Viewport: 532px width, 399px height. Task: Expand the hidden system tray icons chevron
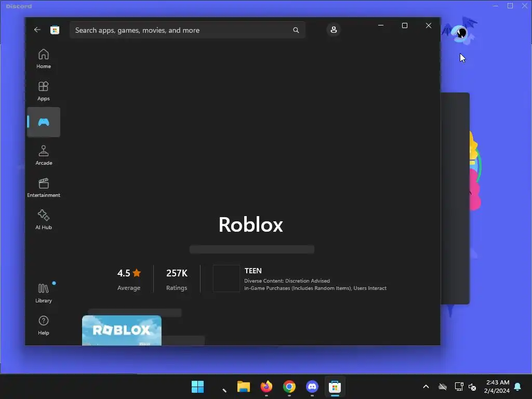click(426, 387)
